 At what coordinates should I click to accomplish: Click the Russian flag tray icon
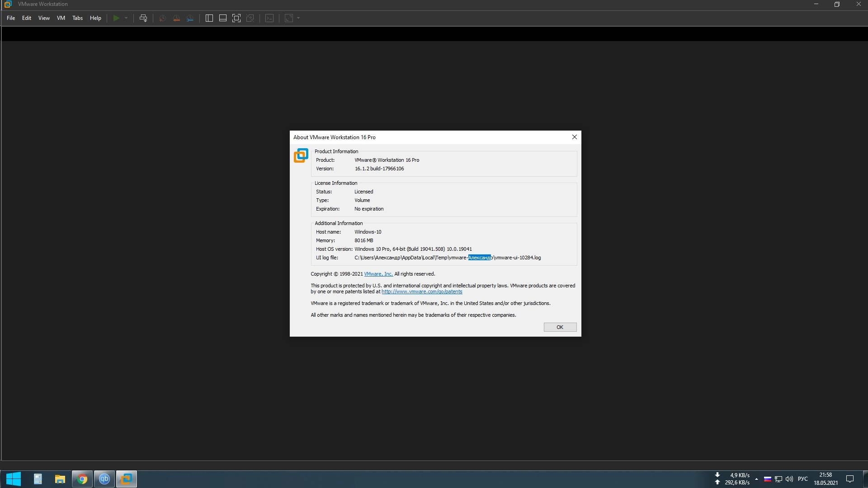[x=768, y=479]
